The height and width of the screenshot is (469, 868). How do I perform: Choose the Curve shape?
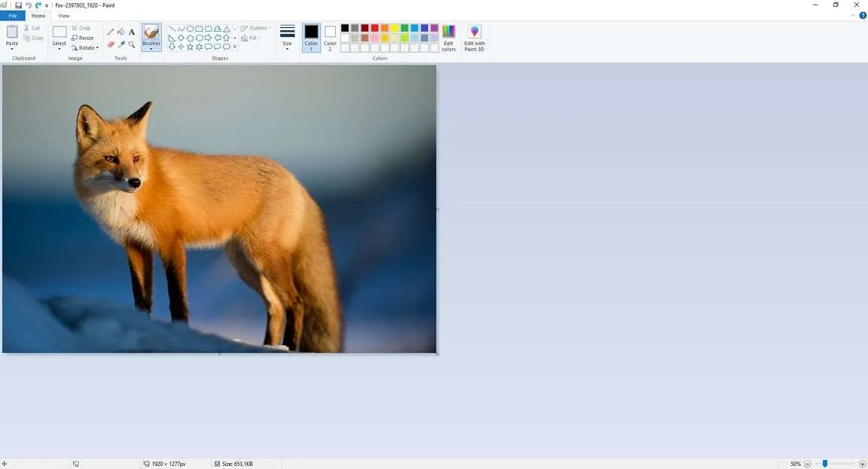[x=181, y=29]
